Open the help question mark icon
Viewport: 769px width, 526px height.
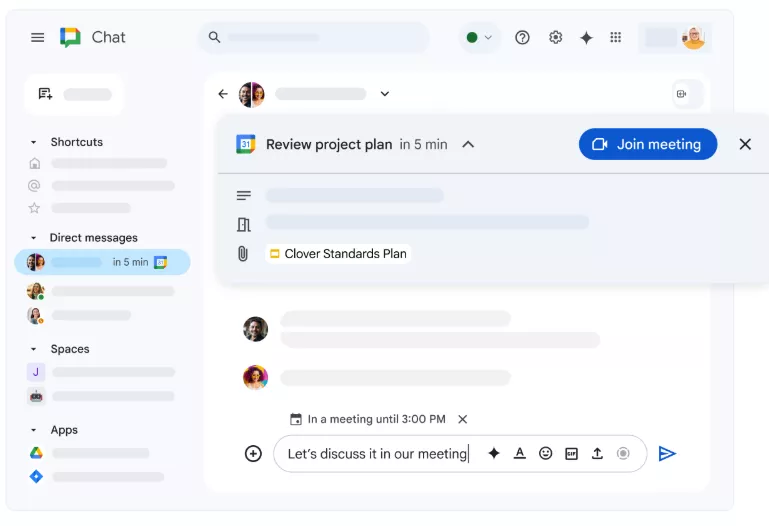(522, 37)
